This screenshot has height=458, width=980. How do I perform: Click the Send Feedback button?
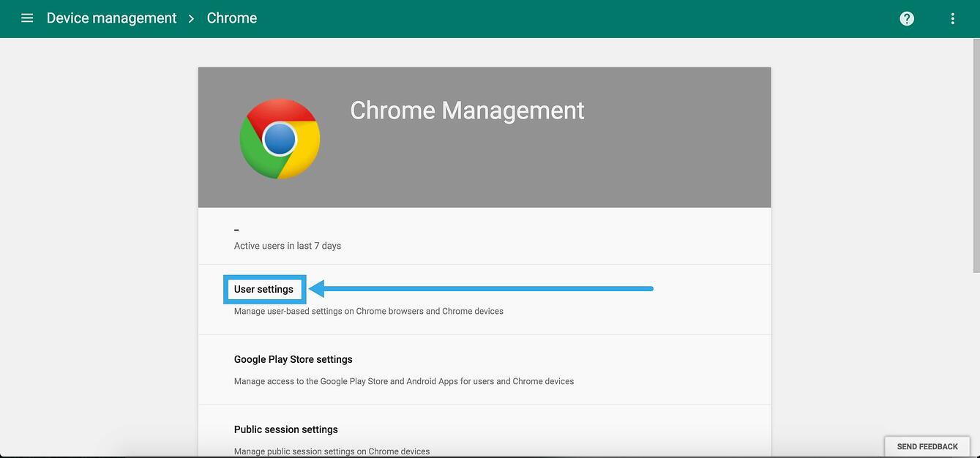pyautogui.click(x=927, y=446)
